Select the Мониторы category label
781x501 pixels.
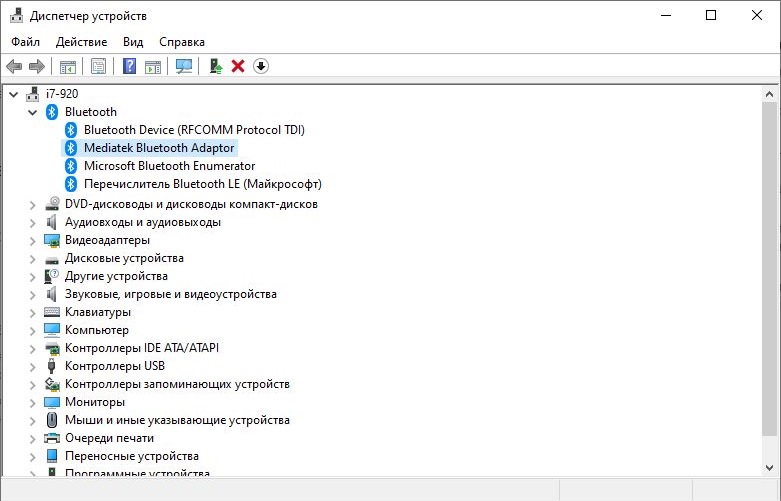coord(95,402)
